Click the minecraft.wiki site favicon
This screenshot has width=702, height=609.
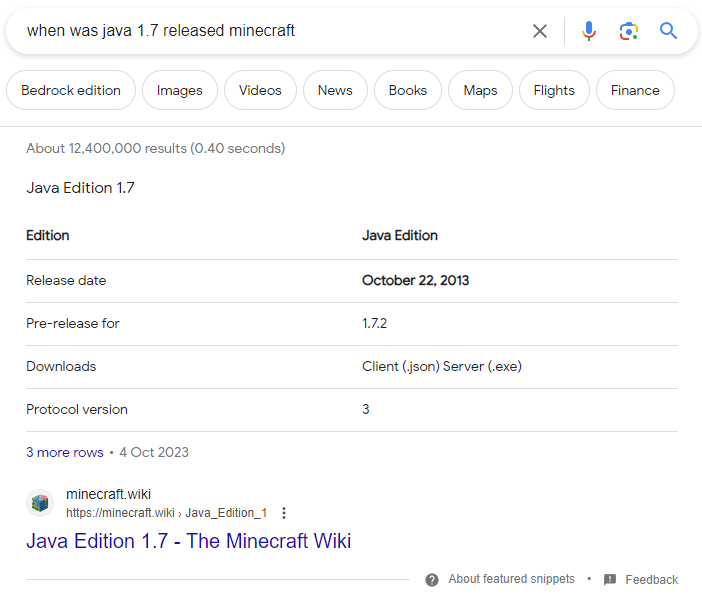(x=40, y=503)
